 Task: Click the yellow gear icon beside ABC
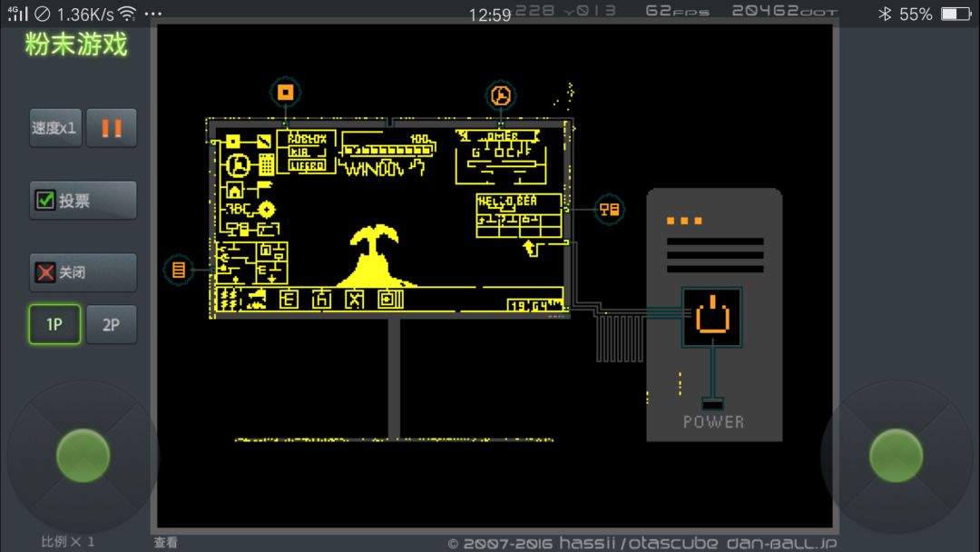pos(267,210)
